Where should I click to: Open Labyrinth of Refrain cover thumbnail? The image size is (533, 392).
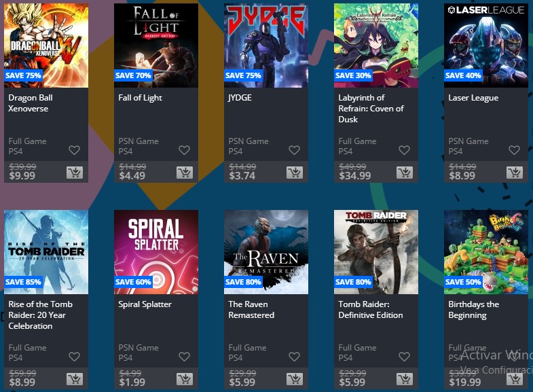click(376, 46)
